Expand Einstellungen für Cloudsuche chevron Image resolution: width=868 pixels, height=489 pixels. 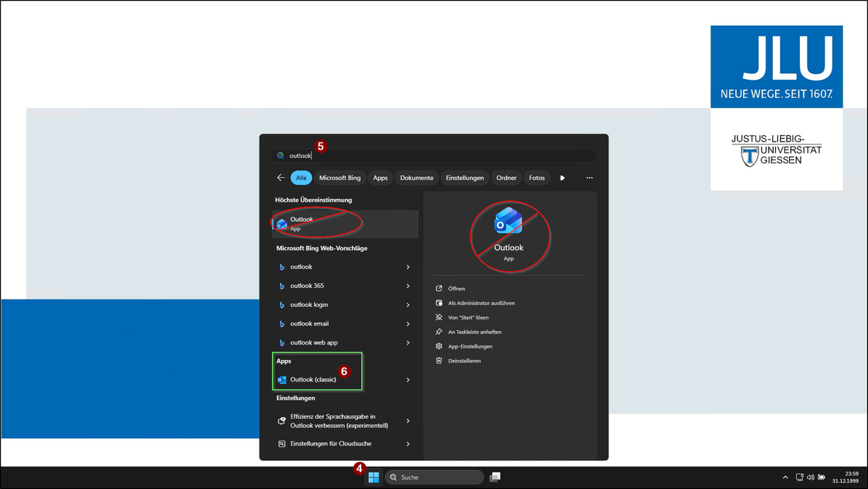tap(408, 443)
